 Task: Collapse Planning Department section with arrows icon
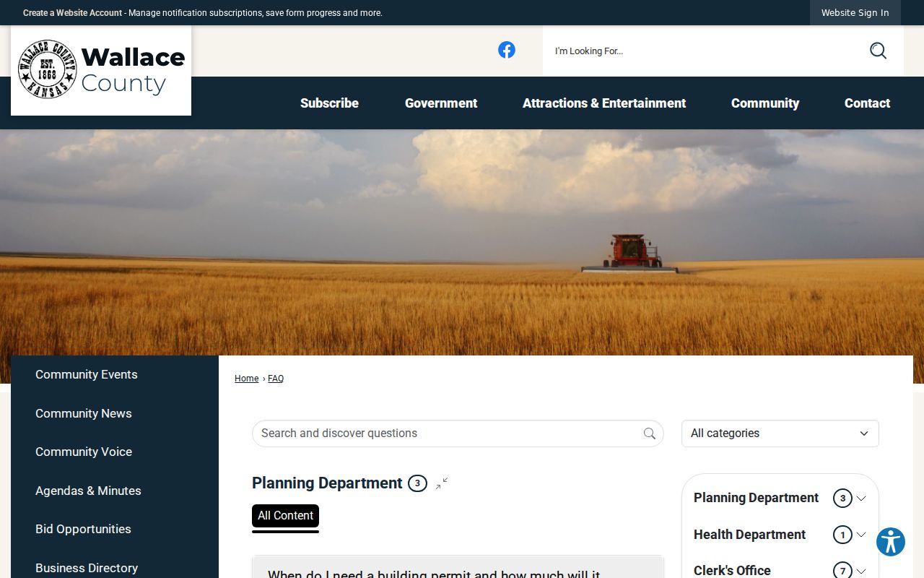pyautogui.click(x=442, y=483)
